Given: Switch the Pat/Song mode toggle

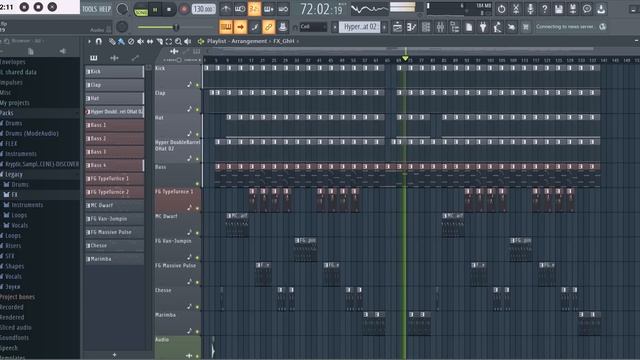Looking at the screenshot, I should coord(141,9).
